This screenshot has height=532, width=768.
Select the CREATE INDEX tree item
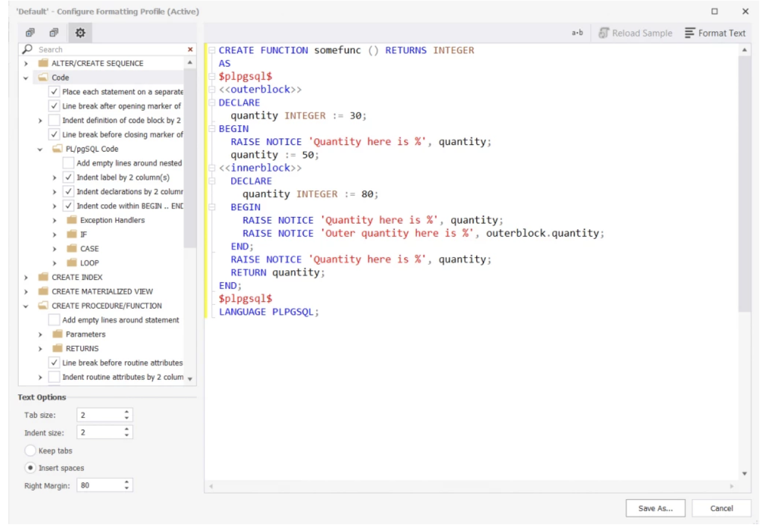[x=77, y=277]
